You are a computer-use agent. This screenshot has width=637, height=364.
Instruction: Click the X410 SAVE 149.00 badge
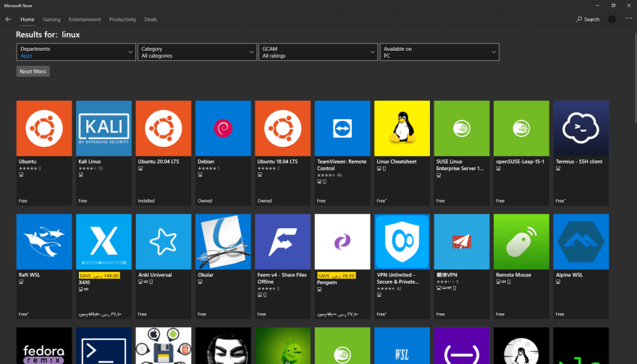(x=99, y=276)
